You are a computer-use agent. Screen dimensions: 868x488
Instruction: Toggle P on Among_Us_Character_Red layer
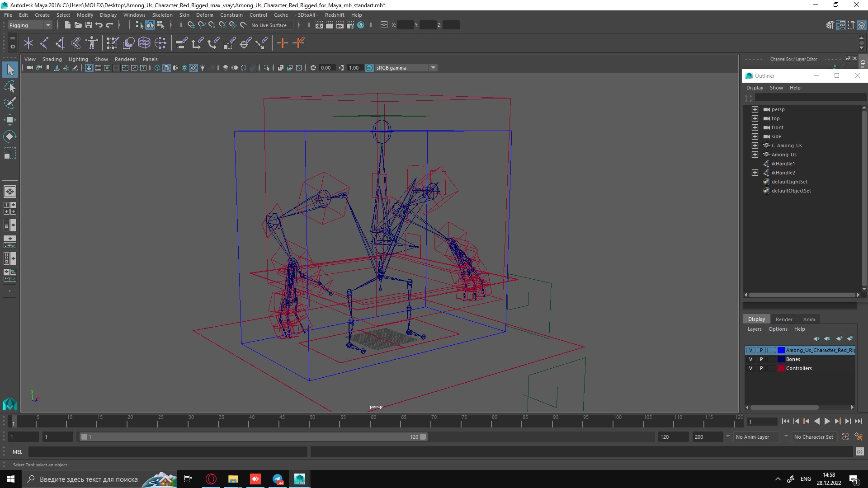[761, 350]
